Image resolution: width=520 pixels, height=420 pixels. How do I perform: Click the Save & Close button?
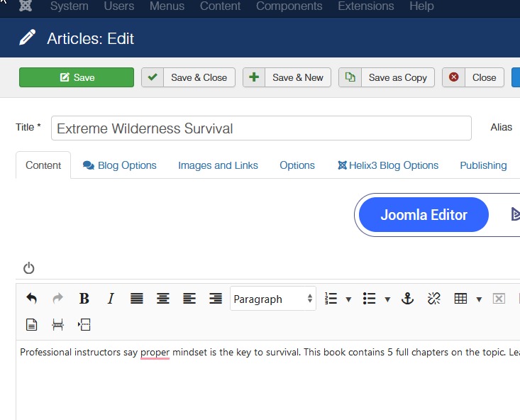[188, 77]
